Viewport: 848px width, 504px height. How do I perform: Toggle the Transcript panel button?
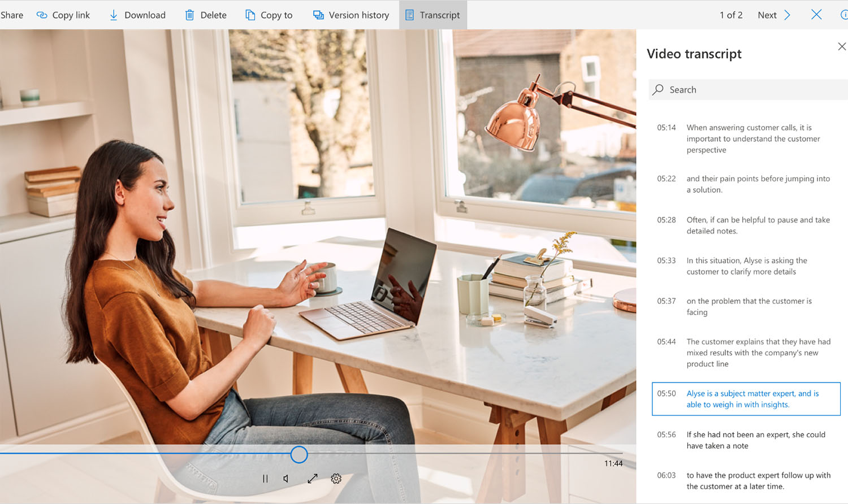click(x=432, y=15)
